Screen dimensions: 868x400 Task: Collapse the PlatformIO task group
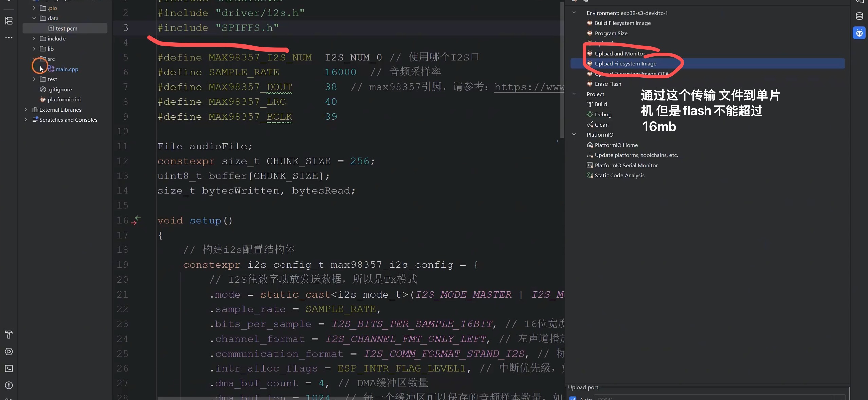pyautogui.click(x=574, y=135)
